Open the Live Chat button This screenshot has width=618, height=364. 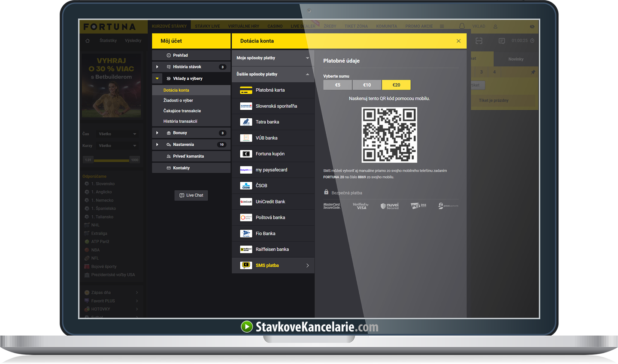(x=191, y=196)
